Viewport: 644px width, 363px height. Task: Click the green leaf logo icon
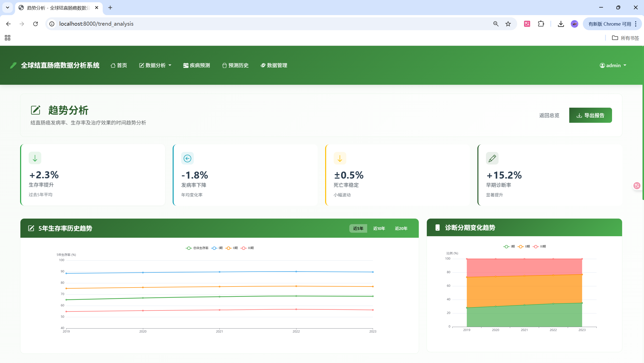[13, 65]
